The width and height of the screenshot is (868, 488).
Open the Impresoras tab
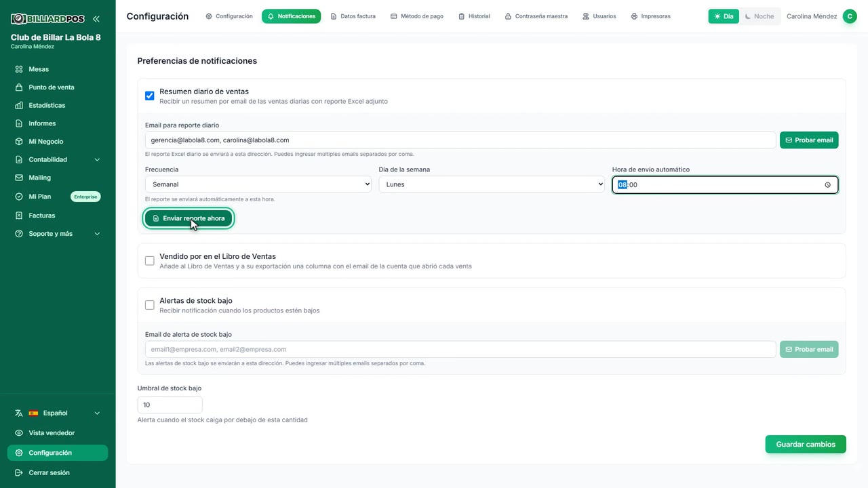point(650,16)
